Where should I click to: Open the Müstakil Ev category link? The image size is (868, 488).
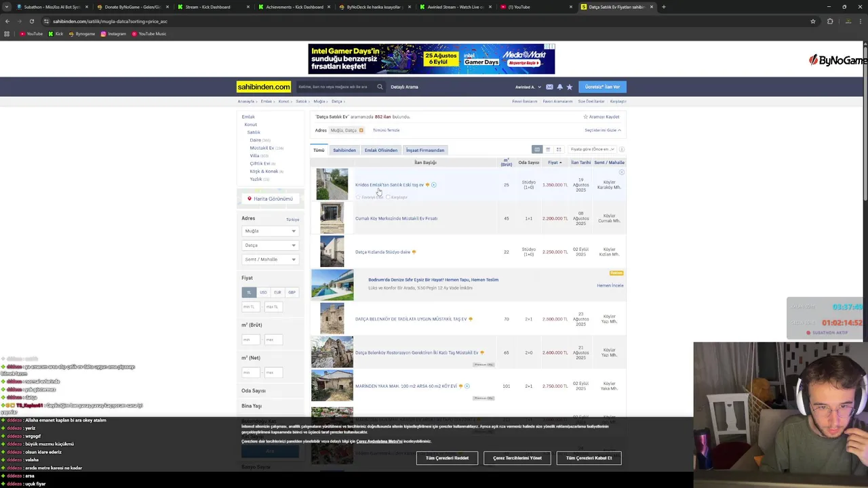(262, 148)
